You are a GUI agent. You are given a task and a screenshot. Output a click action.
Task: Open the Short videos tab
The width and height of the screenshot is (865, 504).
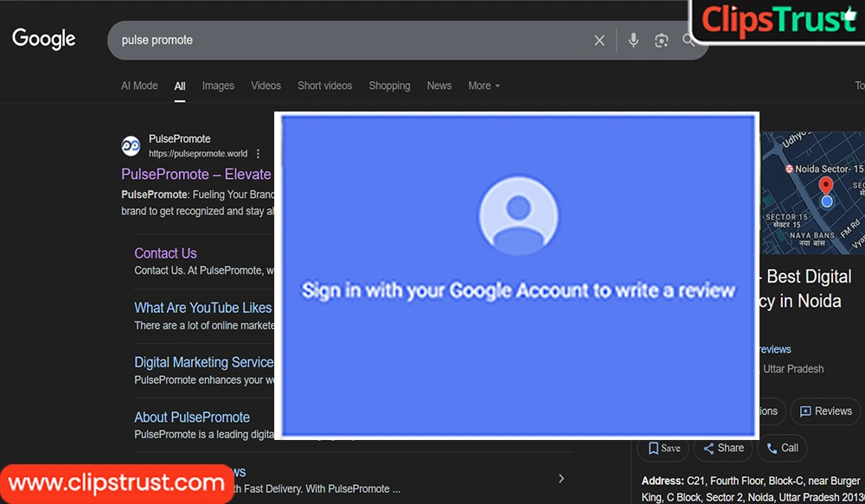click(324, 86)
